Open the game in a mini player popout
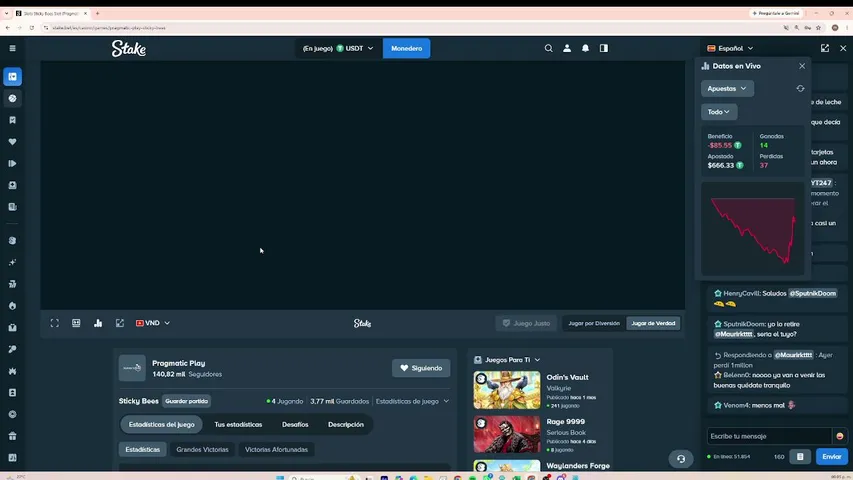Viewport: 853px width, 480px height. point(120,323)
